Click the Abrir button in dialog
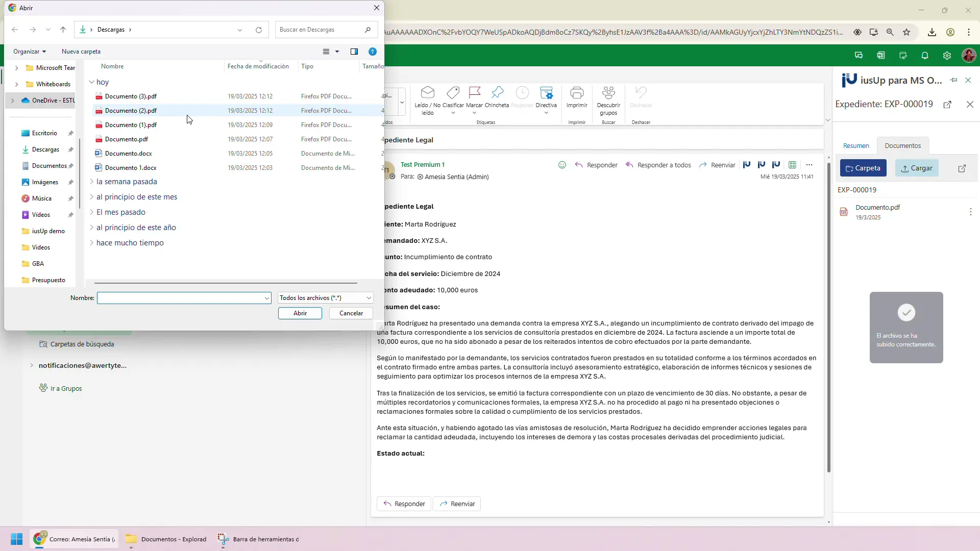Viewport: 980px width, 551px height. point(300,313)
